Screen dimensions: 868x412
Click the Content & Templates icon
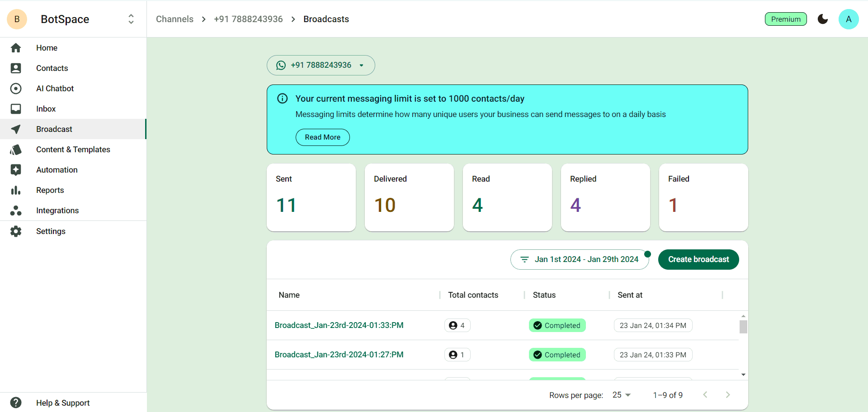pos(16,150)
